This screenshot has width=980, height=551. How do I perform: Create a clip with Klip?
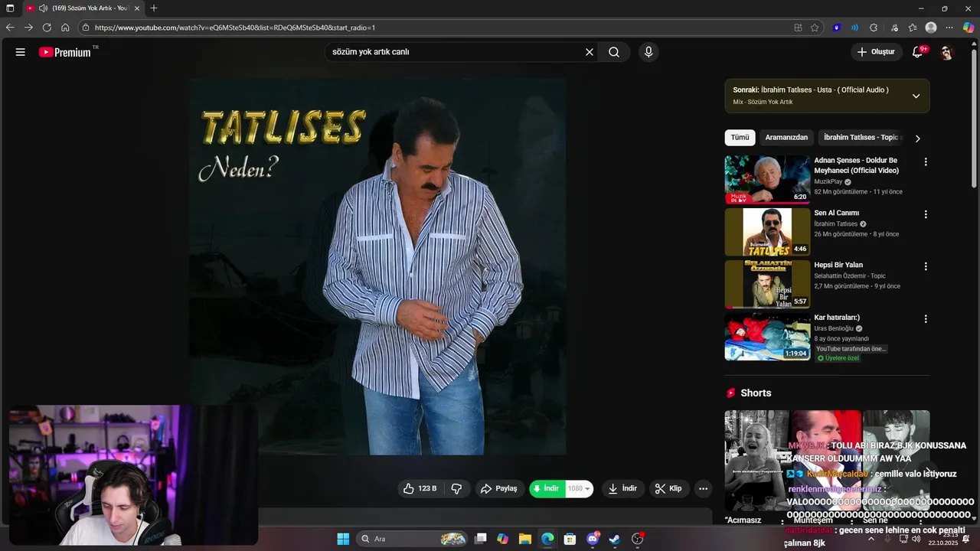(669, 488)
